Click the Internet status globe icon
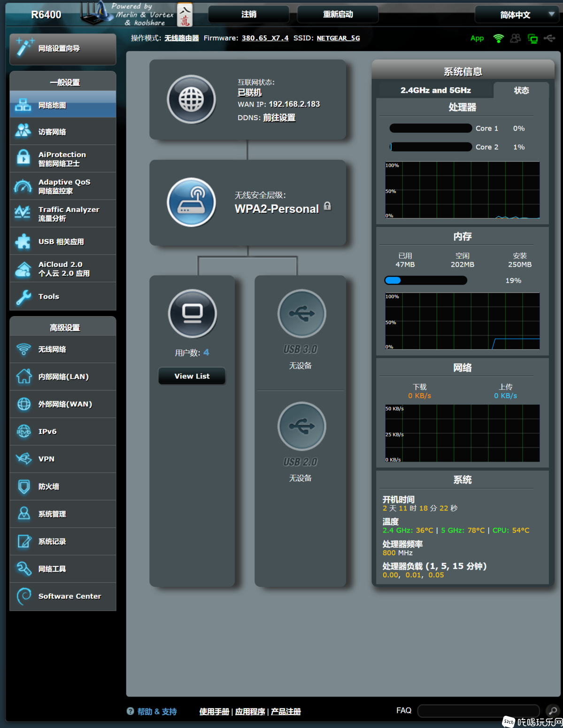 click(x=192, y=100)
